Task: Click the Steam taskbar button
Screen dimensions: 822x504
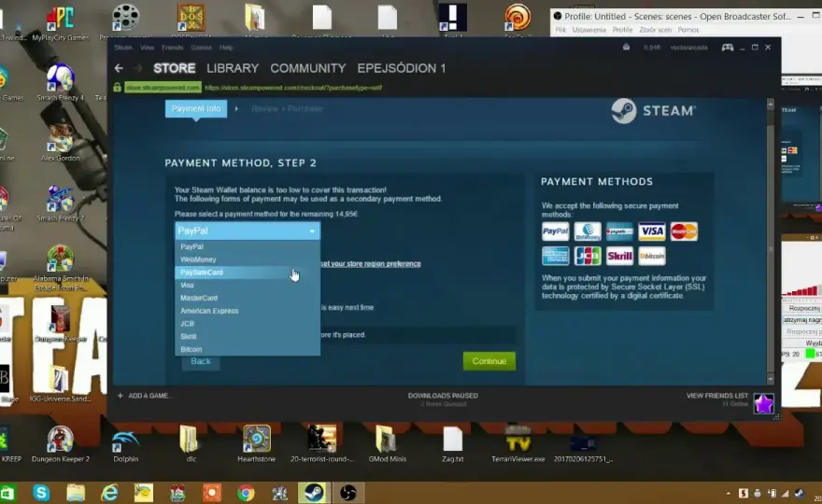Action: click(314, 493)
